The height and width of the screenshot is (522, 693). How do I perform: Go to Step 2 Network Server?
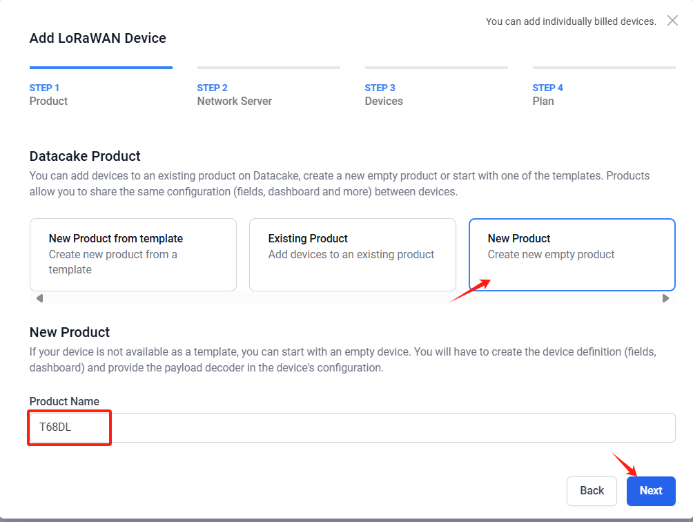[x=268, y=88]
